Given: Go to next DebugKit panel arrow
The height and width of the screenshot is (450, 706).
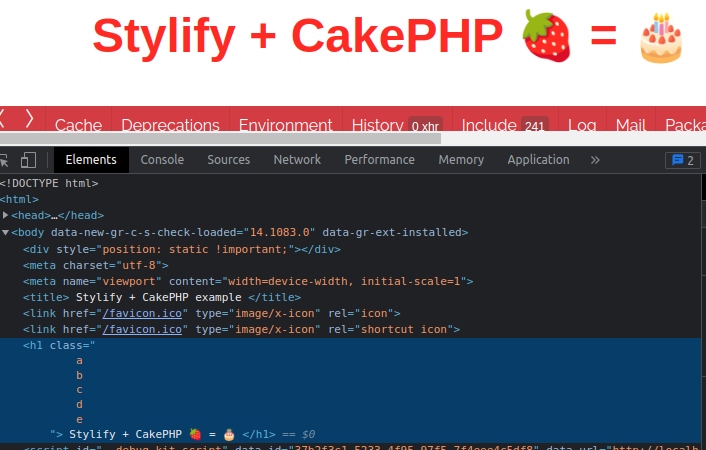Looking at the screenshot, I should 29,118.
